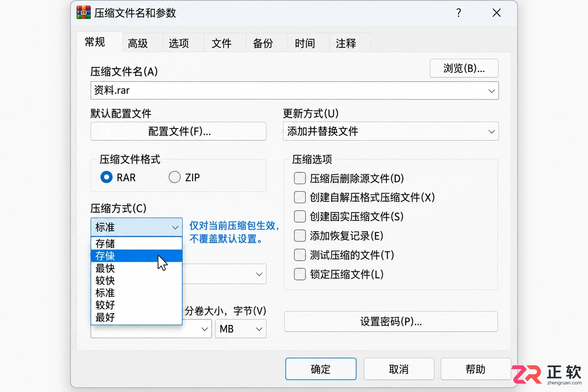Show the 时间 tab
Viewport: 588px width, 392px height.
coord(305,43)
